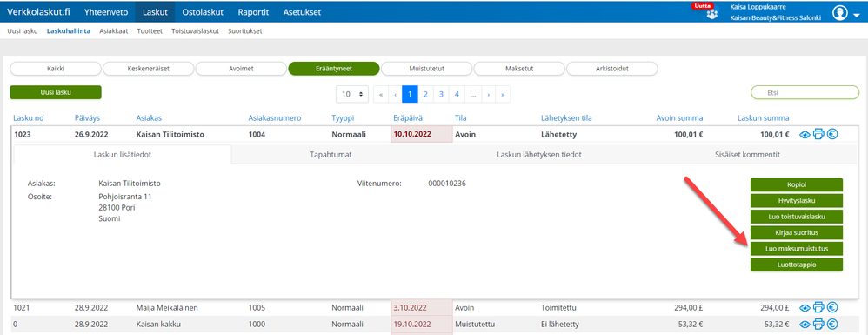Click the Luo maksumuistutus button
868x335 pixels.
pos(797,249)
